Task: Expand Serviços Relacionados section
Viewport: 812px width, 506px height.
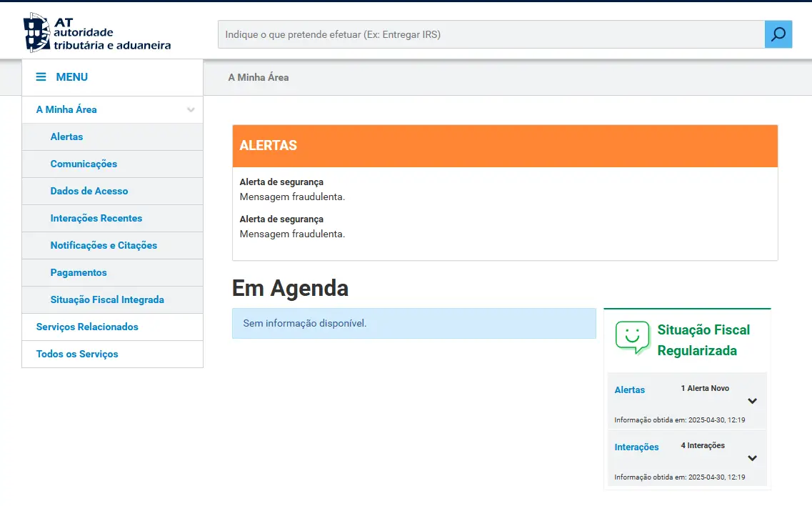Action: point(87,327)
